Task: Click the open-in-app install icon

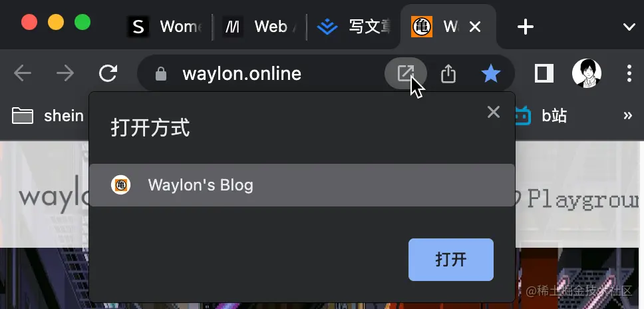Action: click(x=405, y=74)
